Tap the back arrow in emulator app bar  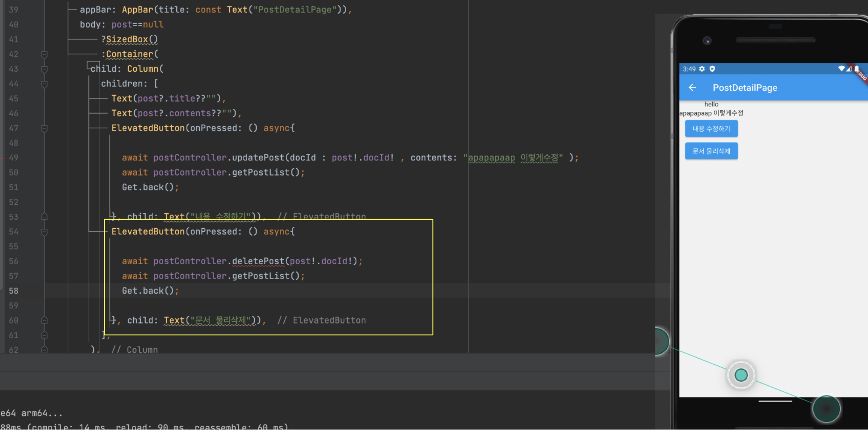pyautogui.click(x=692, y=88)
